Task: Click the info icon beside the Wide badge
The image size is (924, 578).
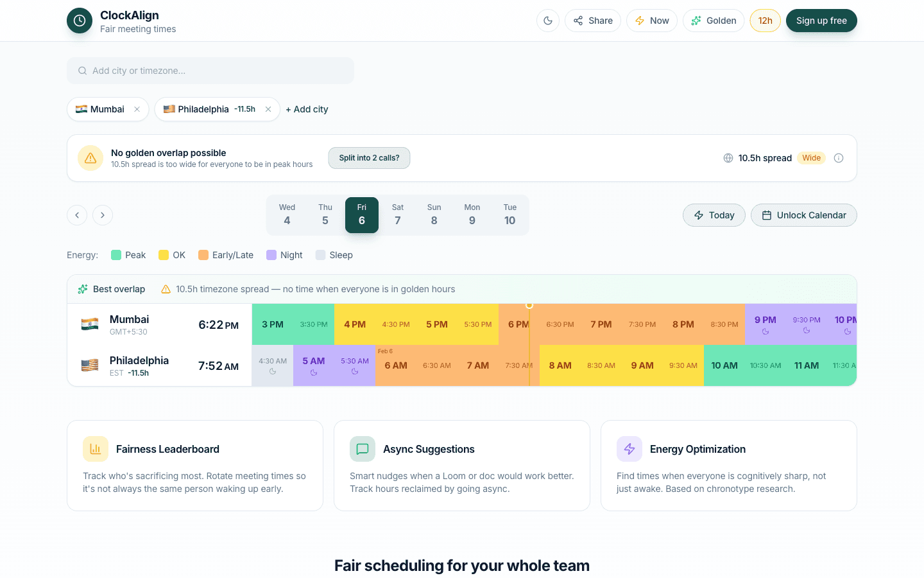Action: [x=839, y=157]
